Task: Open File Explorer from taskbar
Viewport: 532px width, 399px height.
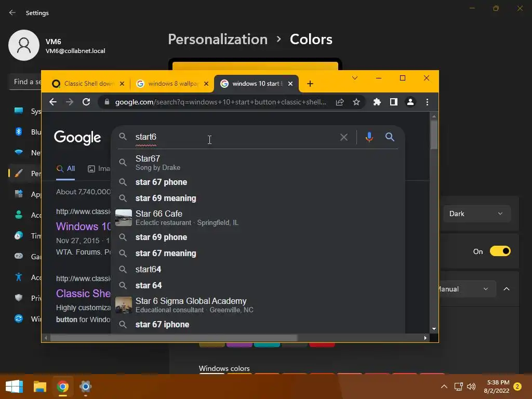Action: point(39,387)
